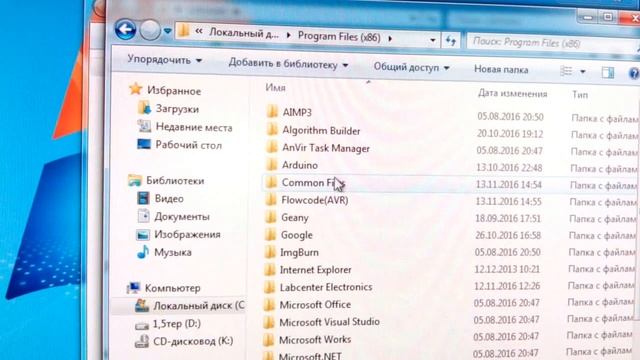The image size is (640, 360).
Task: Select the Microsoft.NET folder name
Action: (x=310, y=356)
